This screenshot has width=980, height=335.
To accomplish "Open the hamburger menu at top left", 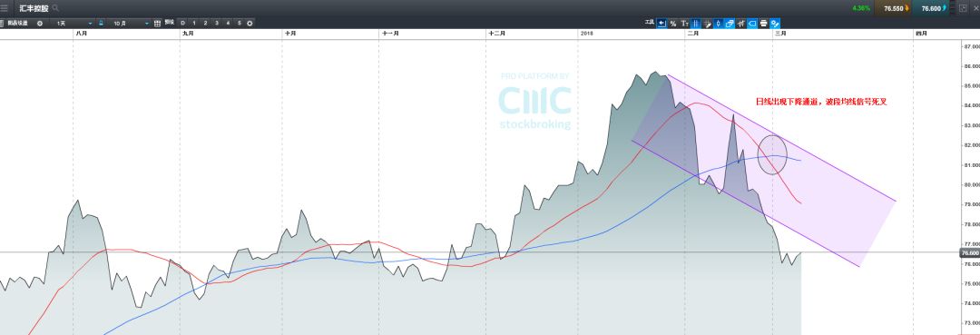I will pos(5,8).
